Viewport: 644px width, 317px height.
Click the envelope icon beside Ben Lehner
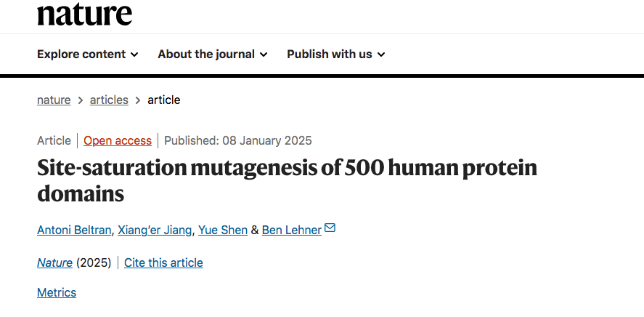pos(330,228)
